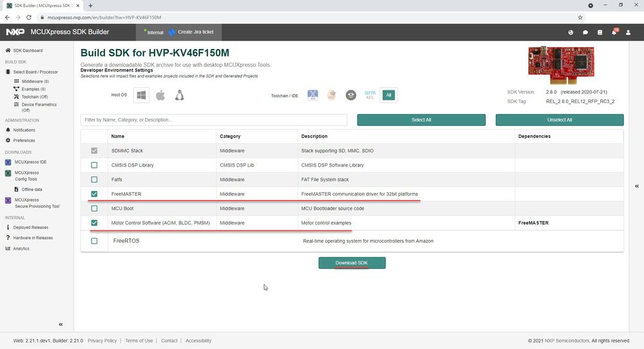Viewport: 644px width, 349px height.
Task: Focus the filter by name input field
Action: [x=213, y=120]
